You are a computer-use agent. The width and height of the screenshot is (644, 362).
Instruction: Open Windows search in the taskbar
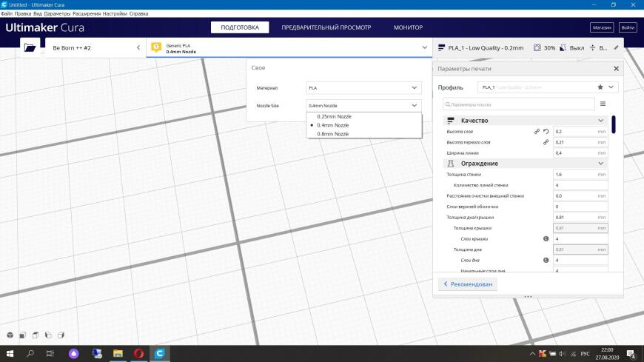[x=30, y=353]
